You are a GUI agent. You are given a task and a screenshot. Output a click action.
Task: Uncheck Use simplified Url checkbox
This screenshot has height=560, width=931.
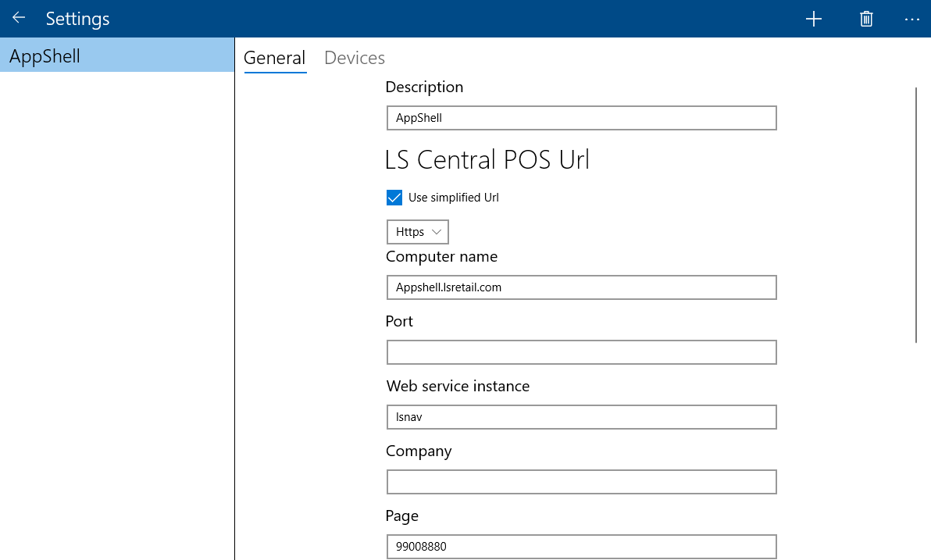394,197
